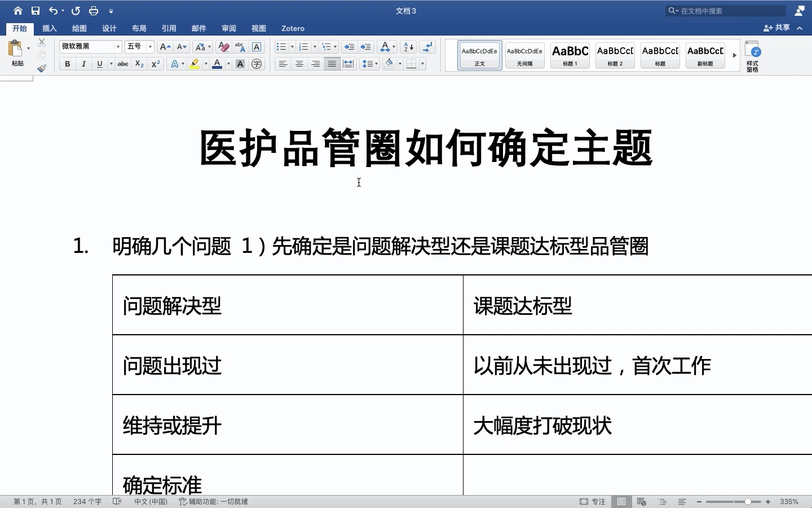Switch to outline view in status bar
Image resolution: width=812 pixels, height=508 pixels.
pyautogui.click(x=662, y=501)
